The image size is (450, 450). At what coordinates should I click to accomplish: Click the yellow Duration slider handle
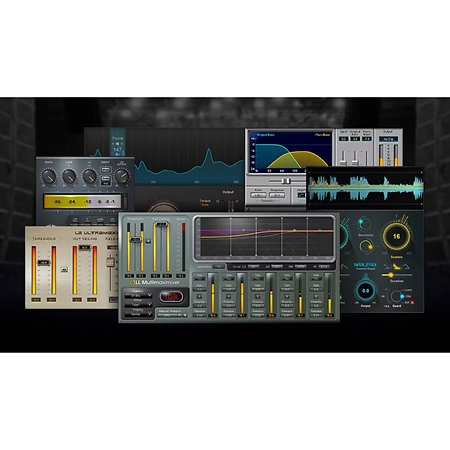point(391,275)
